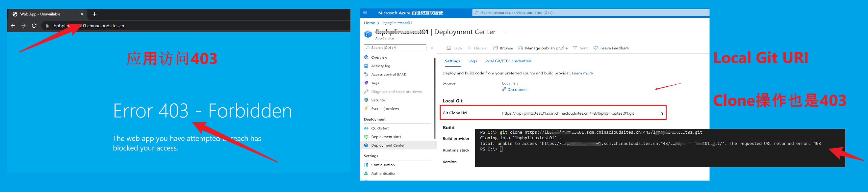This screenshot has height=192, width=868.
Task: Switch to the Logs tab
Action: point(472,61)
